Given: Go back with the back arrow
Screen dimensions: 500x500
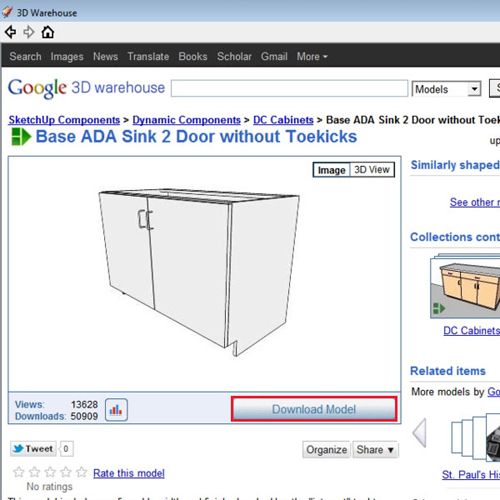Looking at the screenshot, I should [11, 32].
